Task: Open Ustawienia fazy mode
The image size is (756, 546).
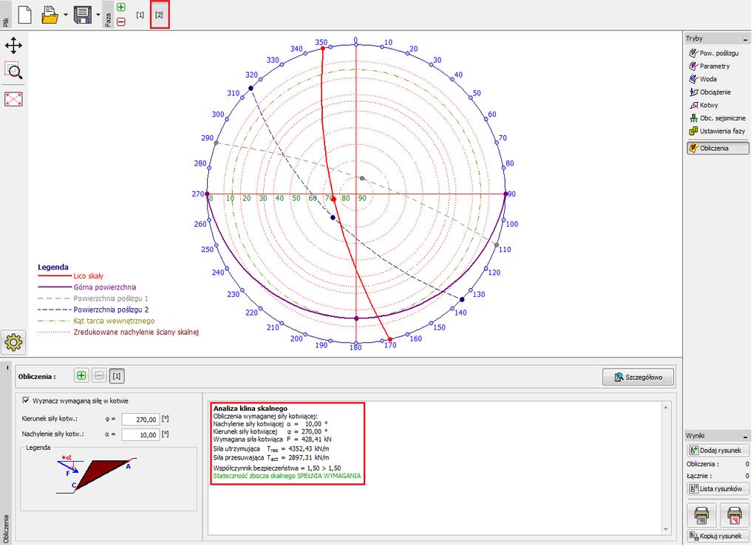Action: (x=718, y=131)
